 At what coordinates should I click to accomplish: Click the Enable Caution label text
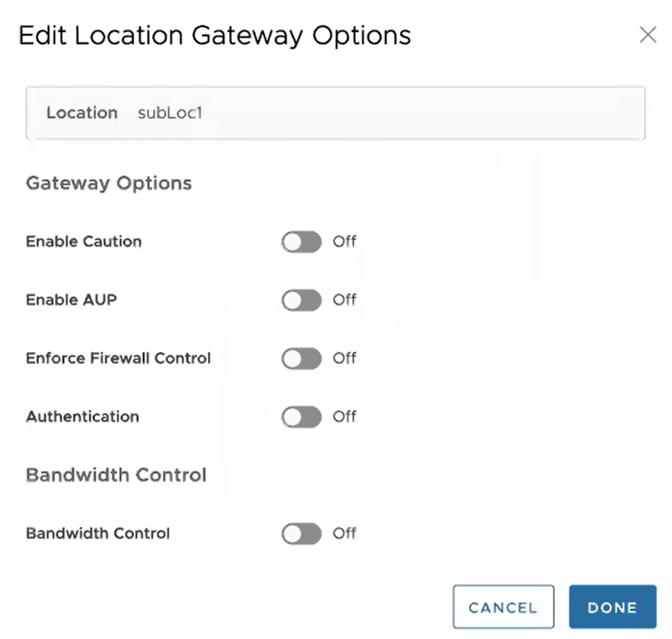click(83, 242)
